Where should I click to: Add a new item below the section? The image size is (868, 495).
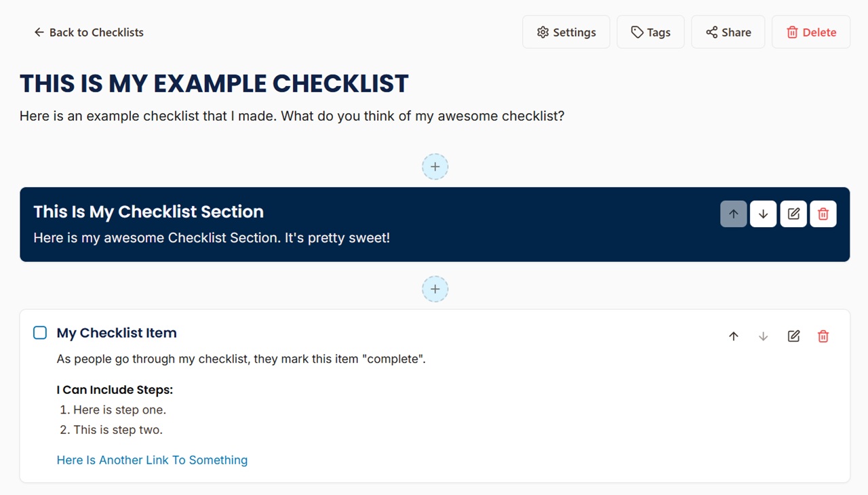[435, 288]
